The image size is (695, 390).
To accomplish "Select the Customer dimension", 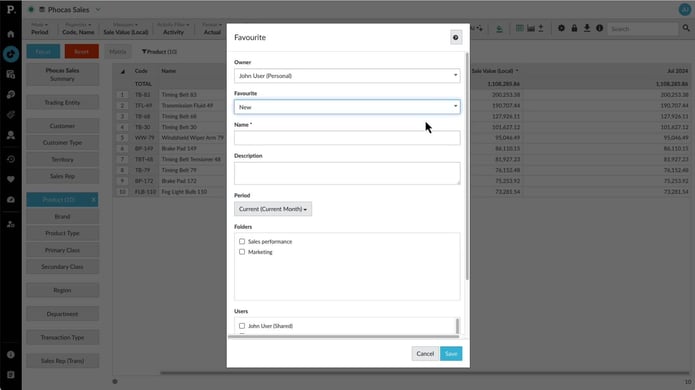I will click(62, 126).
